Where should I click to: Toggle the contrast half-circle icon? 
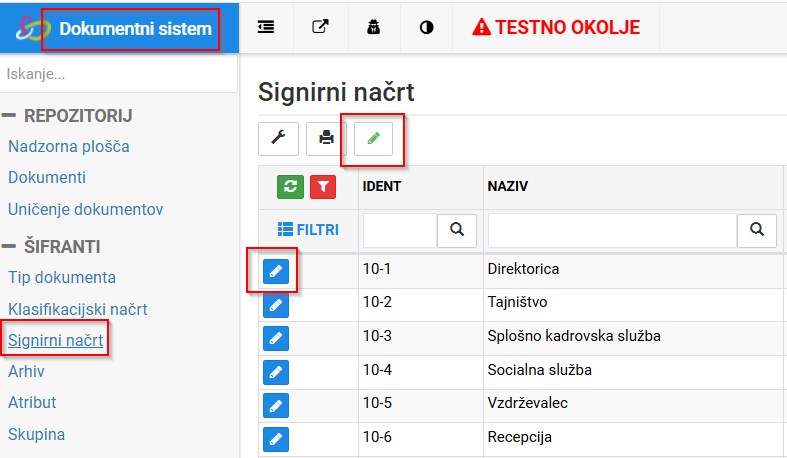(x=426, y=27)
